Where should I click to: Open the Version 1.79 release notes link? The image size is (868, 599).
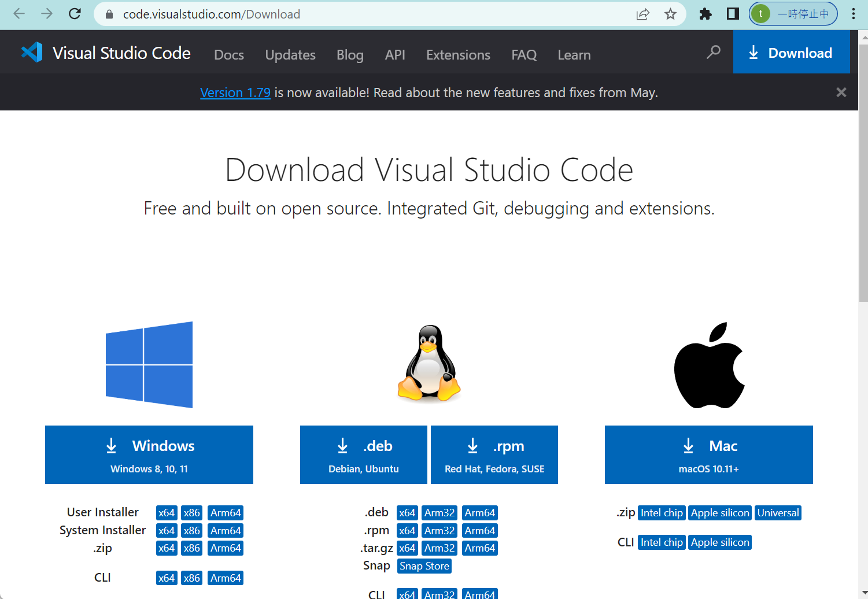pos(235,93)
